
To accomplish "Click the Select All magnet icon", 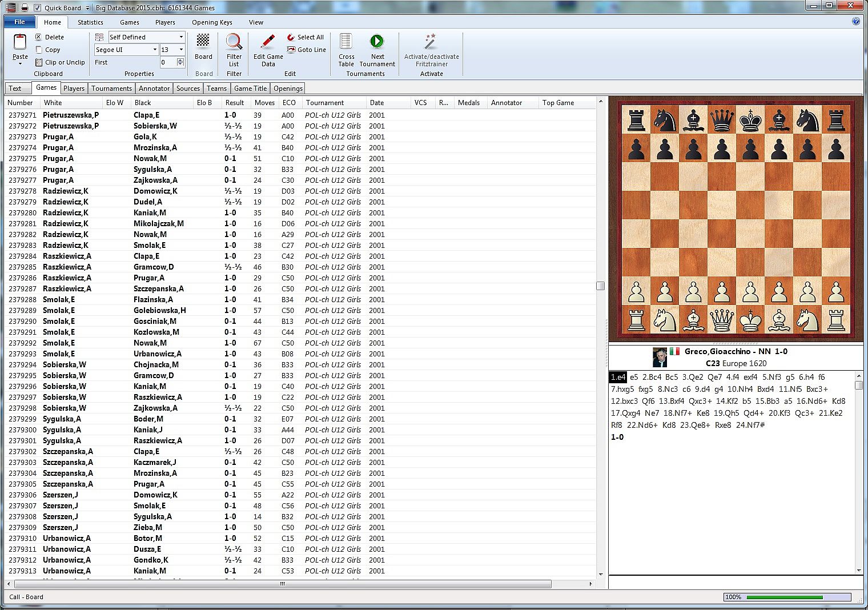I will click(291, 37).
